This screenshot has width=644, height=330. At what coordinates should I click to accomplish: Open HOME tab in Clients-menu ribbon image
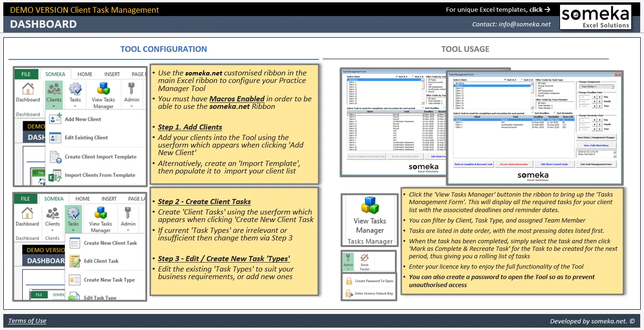tap(85, 74)
